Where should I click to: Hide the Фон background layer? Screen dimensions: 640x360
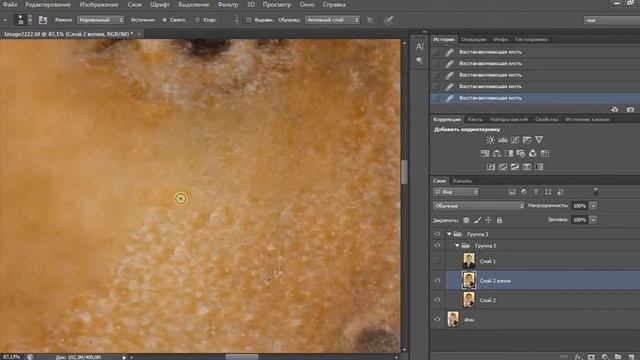(437, 319)
